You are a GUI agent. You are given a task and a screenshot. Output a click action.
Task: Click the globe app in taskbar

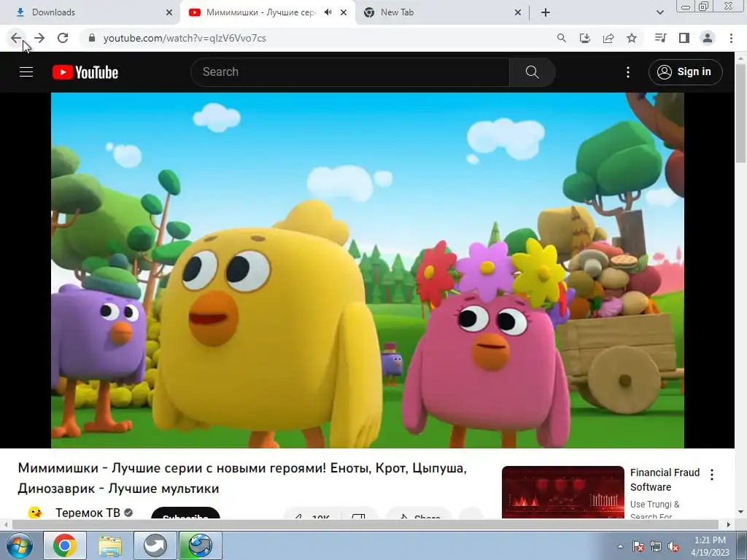tap(201, 545)
